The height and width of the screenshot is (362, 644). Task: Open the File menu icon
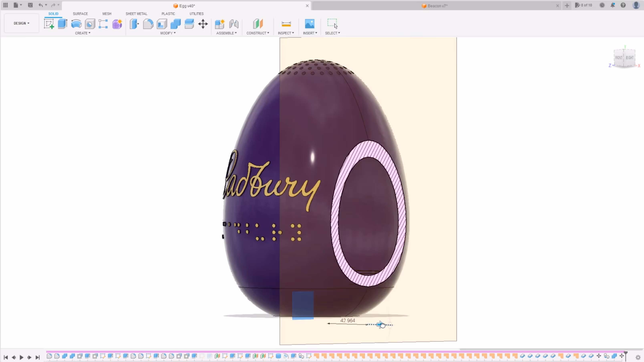pos(16,5)
